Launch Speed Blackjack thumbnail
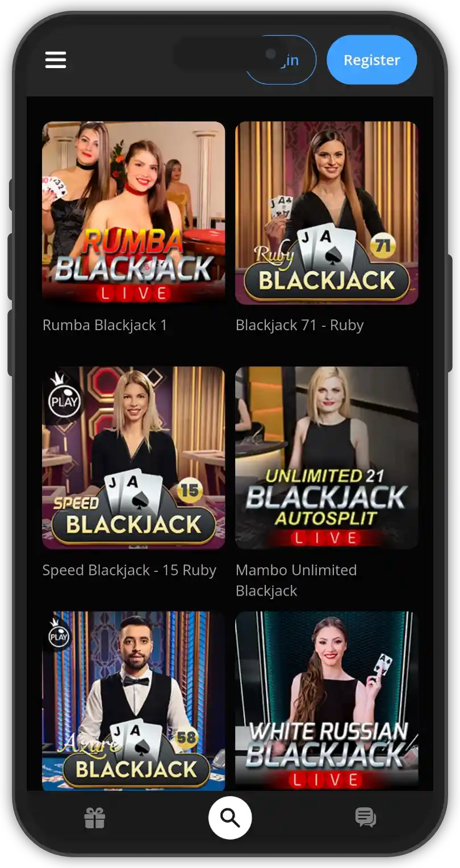The image size is (460, 868). pos(133,458)
